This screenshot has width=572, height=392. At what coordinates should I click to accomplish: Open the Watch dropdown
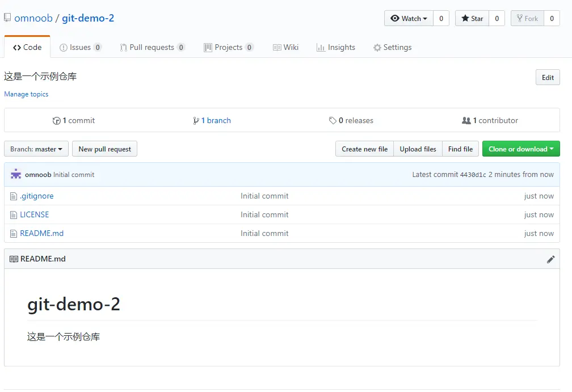point(409,18)
